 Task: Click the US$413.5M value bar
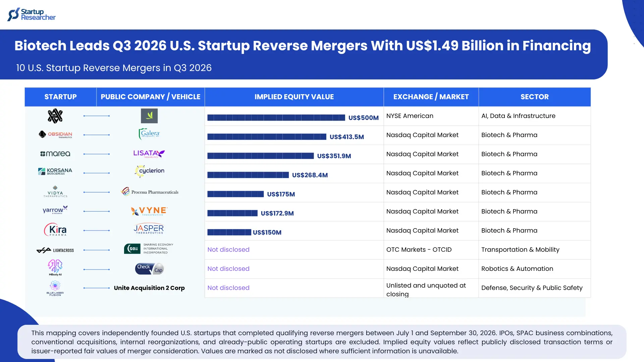[267, 137]
